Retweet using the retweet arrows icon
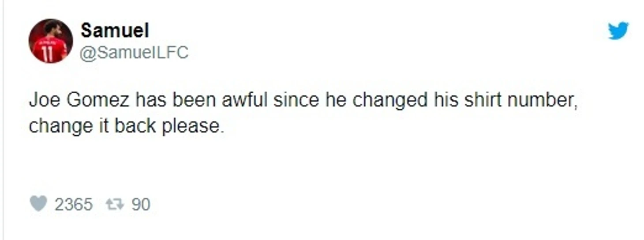 (x=116, y=204)
